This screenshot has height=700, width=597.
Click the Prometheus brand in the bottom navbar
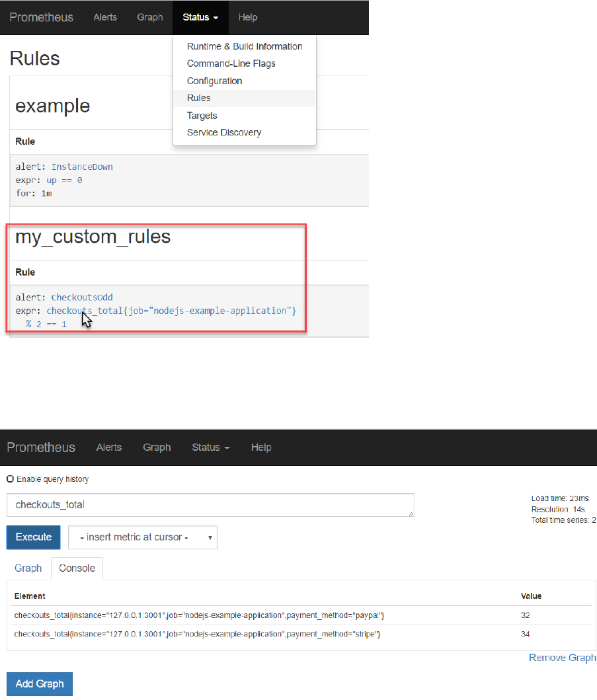(41, 447)
